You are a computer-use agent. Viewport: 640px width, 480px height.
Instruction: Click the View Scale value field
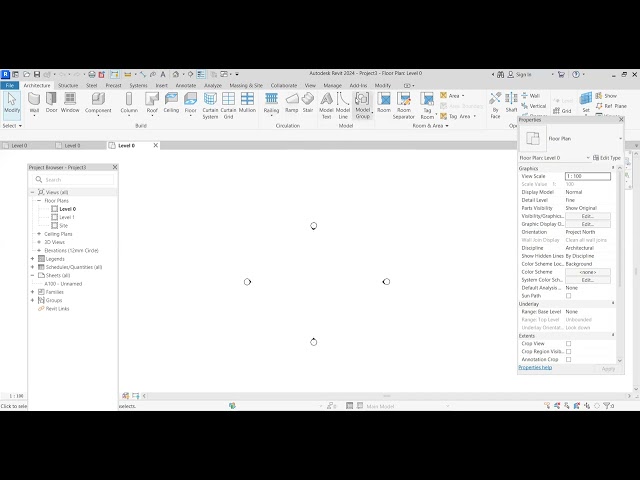[588, 176]
